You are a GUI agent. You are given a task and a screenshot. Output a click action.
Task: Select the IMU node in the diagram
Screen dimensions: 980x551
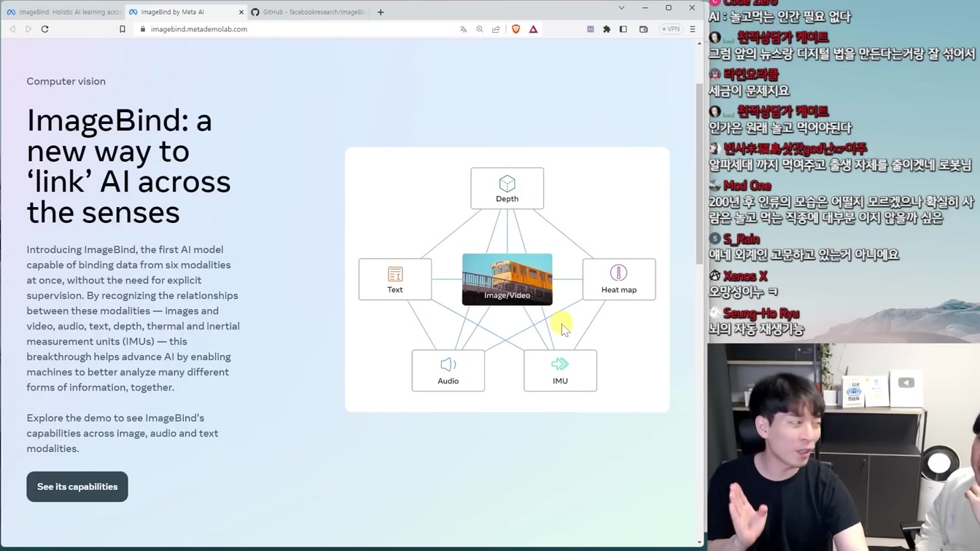[x=560, y=370]
